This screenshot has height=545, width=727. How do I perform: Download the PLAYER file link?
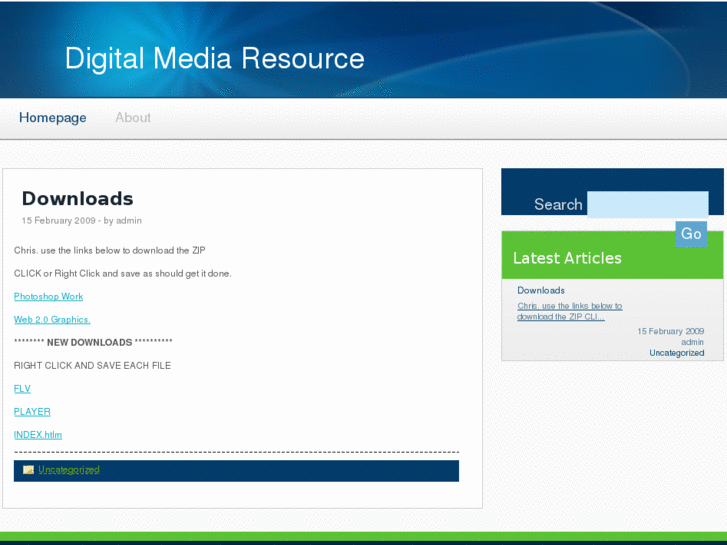[32, 412]
